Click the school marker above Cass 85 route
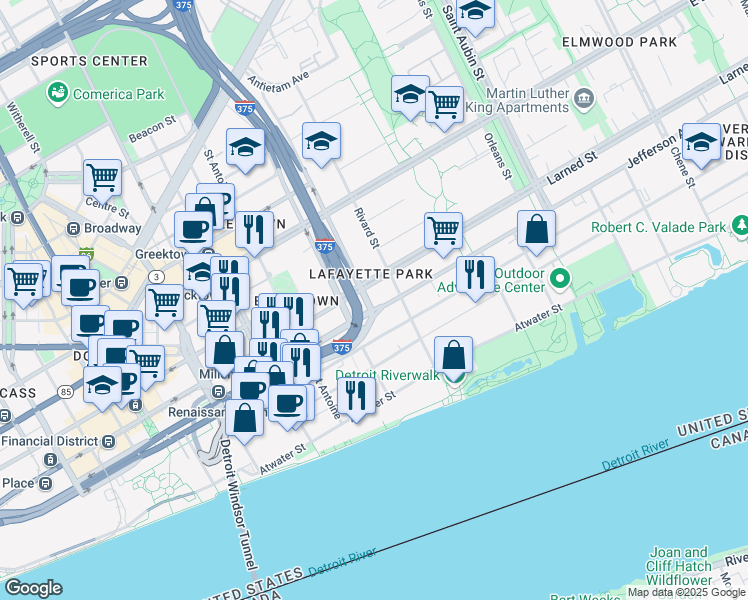The height and width of the screenshot is (600, 748). 102,385
